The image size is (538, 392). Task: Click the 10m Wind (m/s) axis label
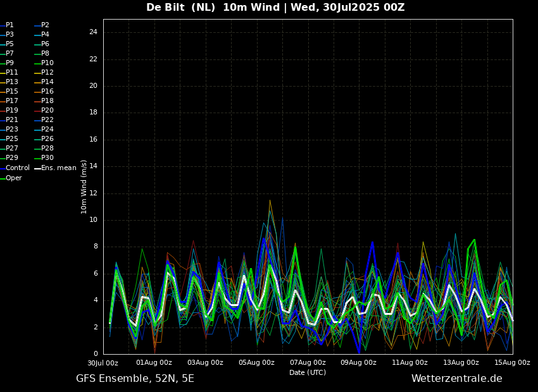pos(84,187)
